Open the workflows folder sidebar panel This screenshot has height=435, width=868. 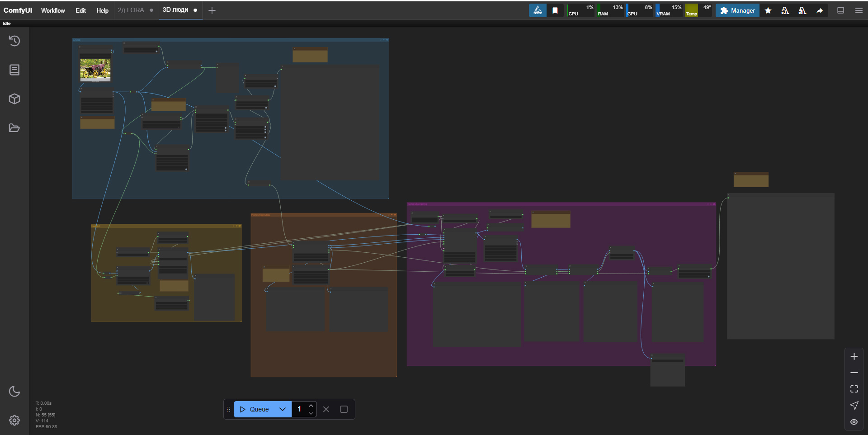pos(14,128)
